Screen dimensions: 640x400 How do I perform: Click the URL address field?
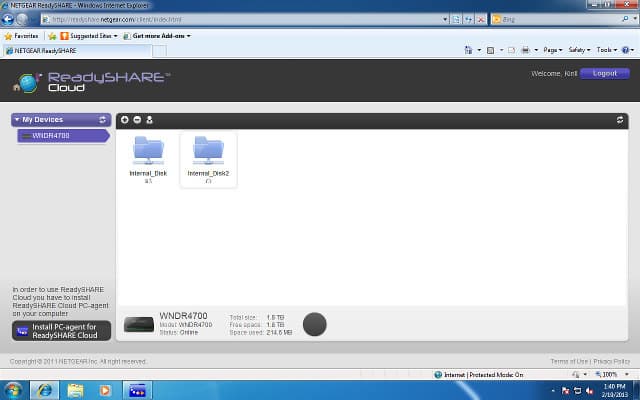pos(241,19)
